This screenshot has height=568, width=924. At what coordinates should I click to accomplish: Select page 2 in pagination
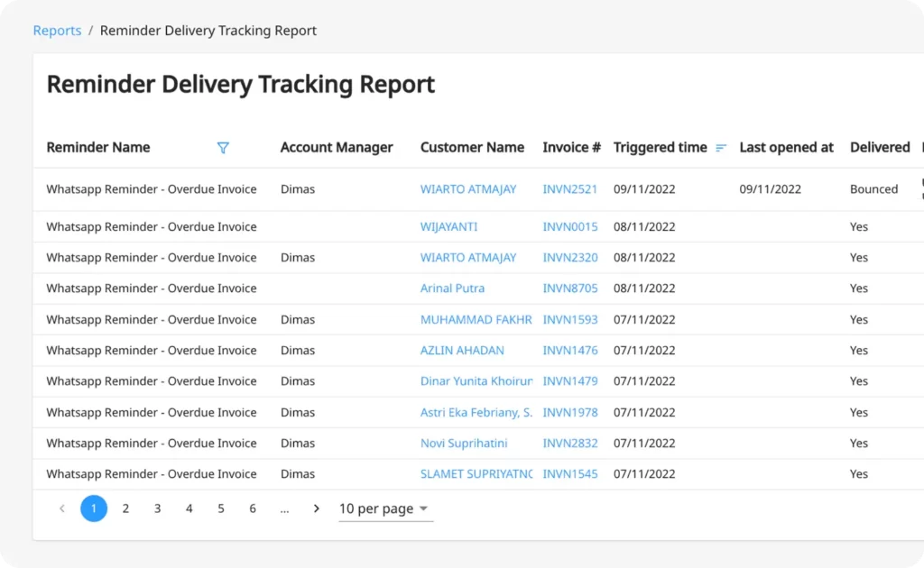125,508
